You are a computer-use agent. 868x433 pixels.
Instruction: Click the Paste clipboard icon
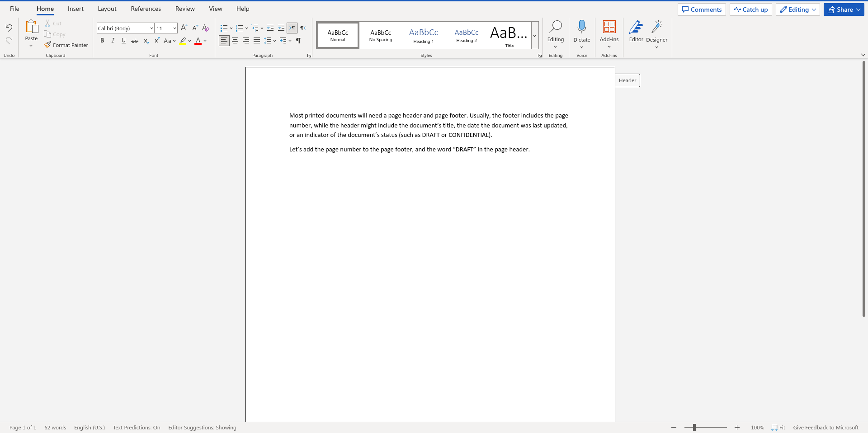[31, 27]
